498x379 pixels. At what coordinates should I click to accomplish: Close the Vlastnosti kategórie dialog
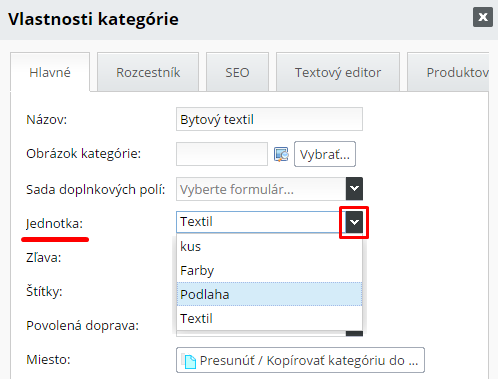point(483,17)
